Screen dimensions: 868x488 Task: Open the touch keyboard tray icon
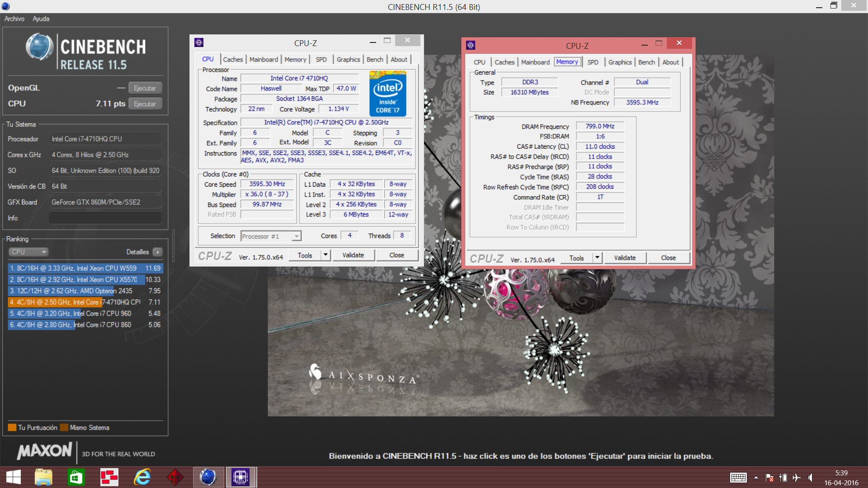click(x=738, y=478)
